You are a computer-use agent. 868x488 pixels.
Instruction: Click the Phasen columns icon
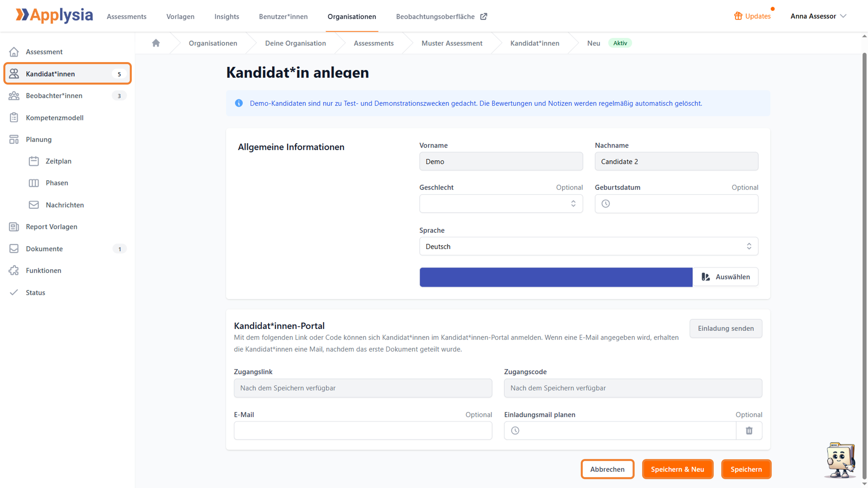point(34,183)
